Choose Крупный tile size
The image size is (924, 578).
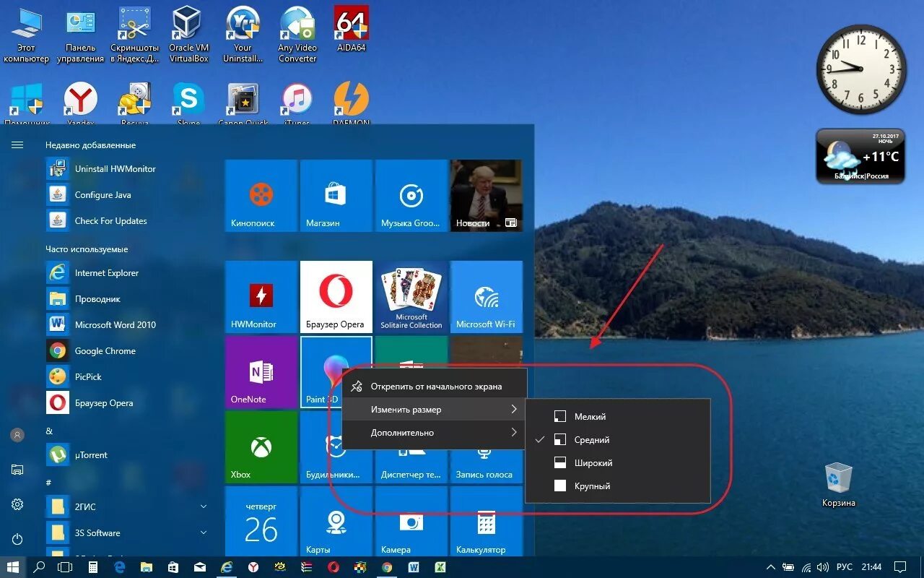pos(618,486)
